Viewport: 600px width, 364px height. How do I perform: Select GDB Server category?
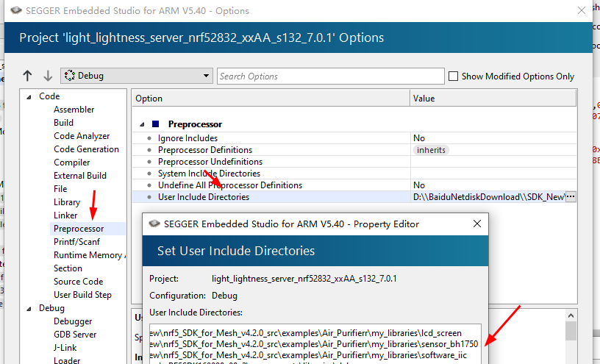75,334
